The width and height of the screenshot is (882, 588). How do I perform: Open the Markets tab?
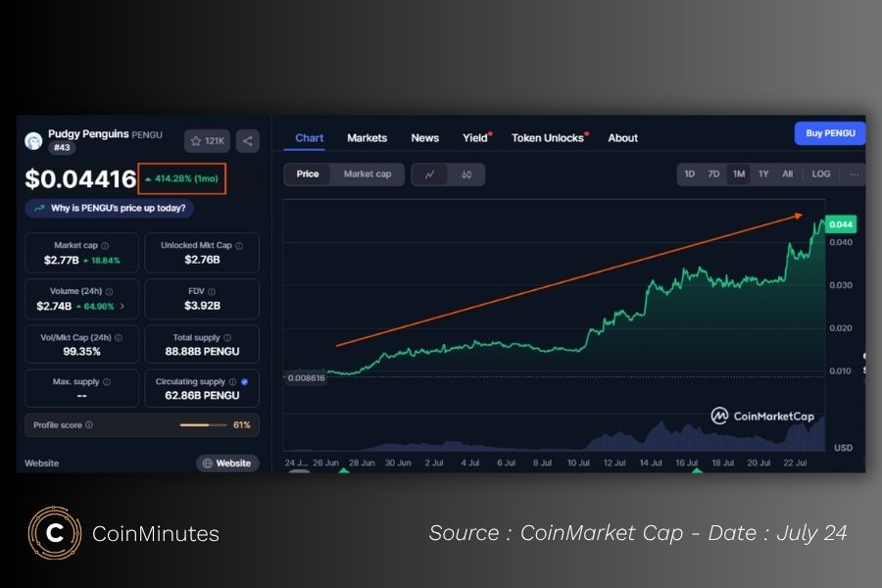pyautogui.click(x=367, y=138)
